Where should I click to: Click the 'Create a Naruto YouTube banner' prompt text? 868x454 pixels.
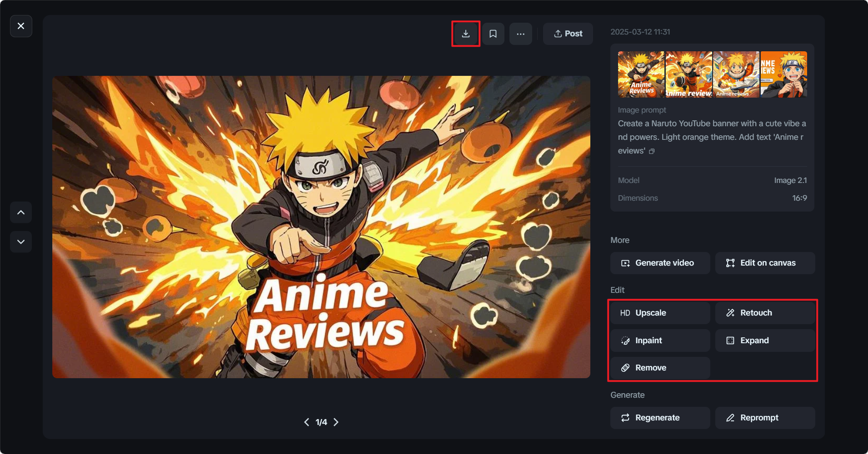(x=712, y=137)
